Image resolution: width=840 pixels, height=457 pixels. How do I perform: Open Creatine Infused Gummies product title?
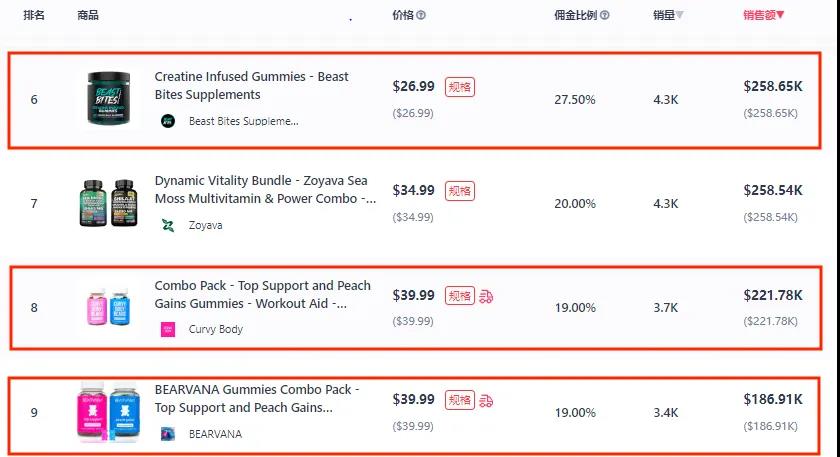coord(252,86)
